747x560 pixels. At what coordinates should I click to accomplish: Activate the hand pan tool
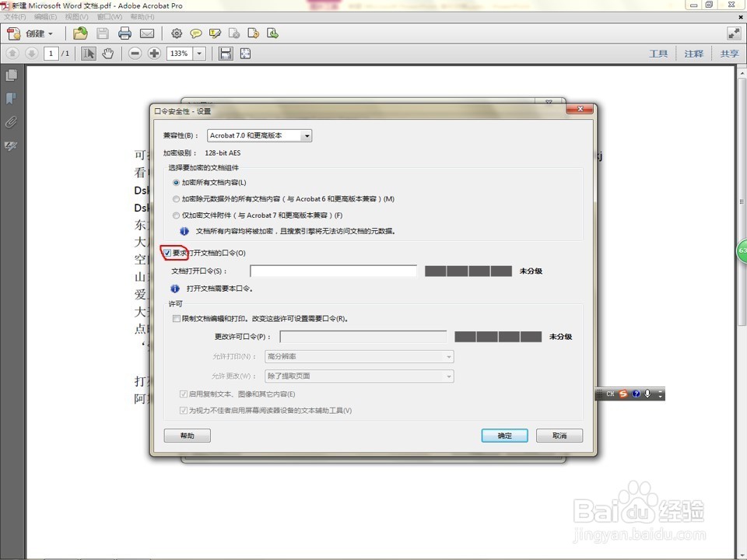click(x=108, y=54)
